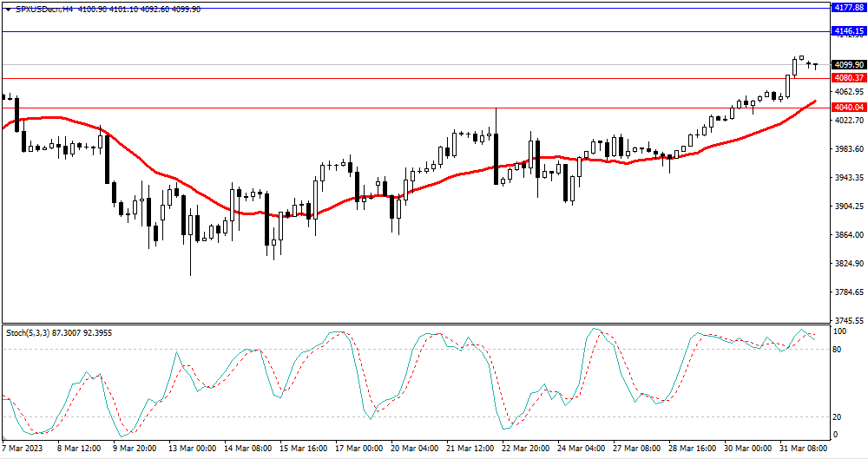Click the red 4040.04 price label
Screen dimensions: 868x459
849,108
